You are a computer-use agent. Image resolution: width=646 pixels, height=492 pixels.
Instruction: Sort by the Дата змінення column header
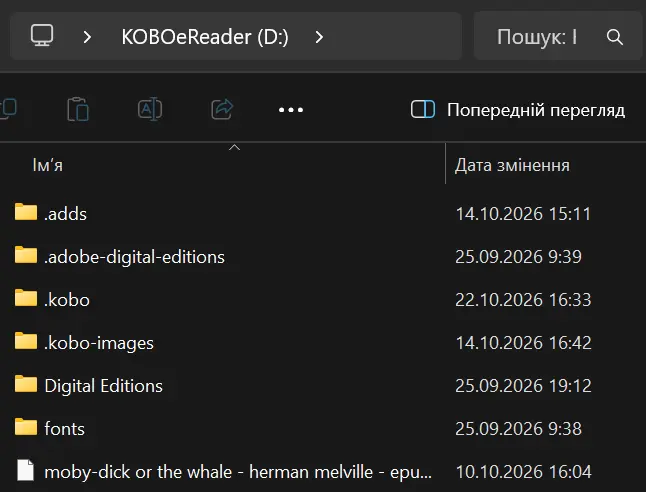[x=512, y=165]
